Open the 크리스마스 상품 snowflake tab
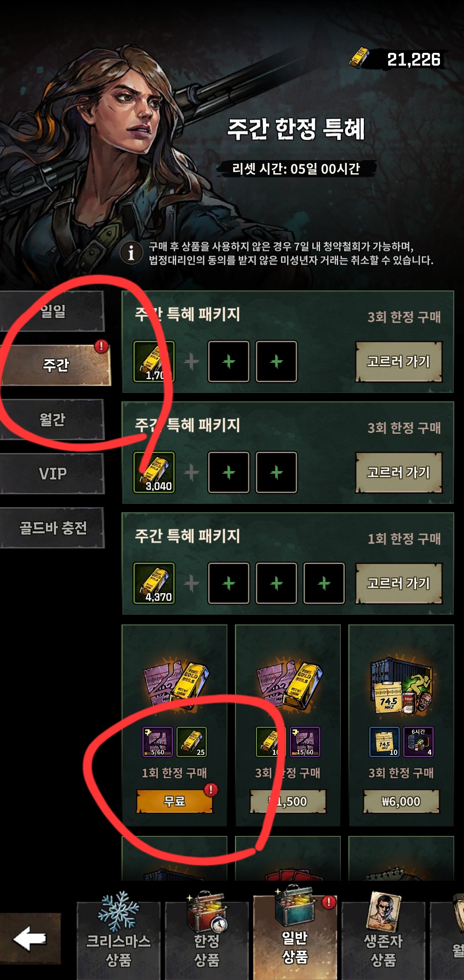Screen dimensions: 464x980 (119, 934)
